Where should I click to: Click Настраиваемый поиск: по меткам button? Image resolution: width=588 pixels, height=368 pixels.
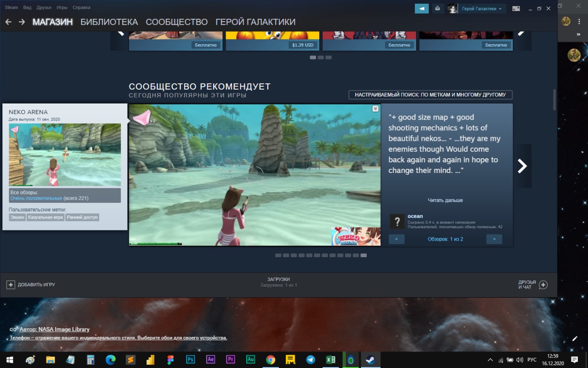[430, 95]
